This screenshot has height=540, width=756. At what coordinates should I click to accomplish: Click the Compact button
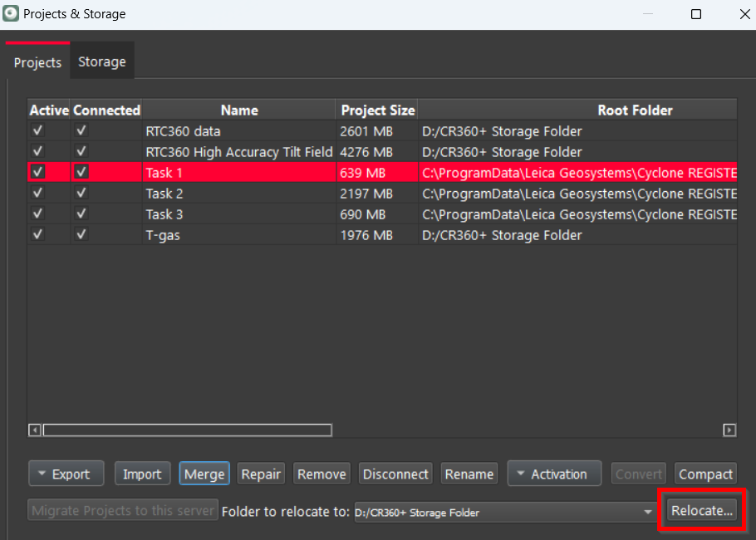click(705, 474)
